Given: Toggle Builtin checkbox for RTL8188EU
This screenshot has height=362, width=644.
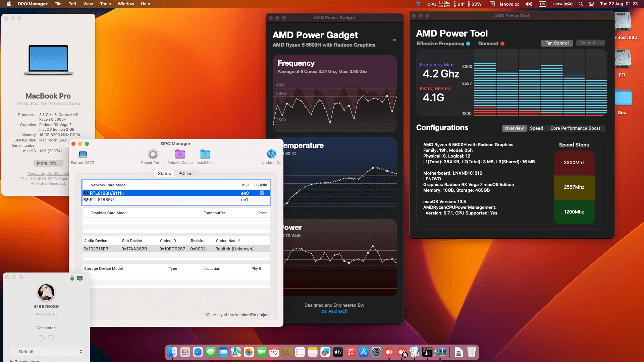Looking at the screenshot, I should 262,199.
